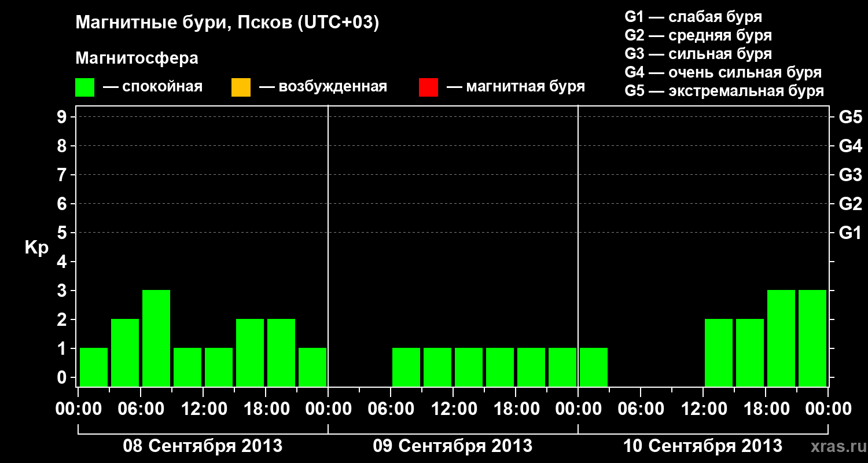Click the 18:00 label under 10 September

766,409
